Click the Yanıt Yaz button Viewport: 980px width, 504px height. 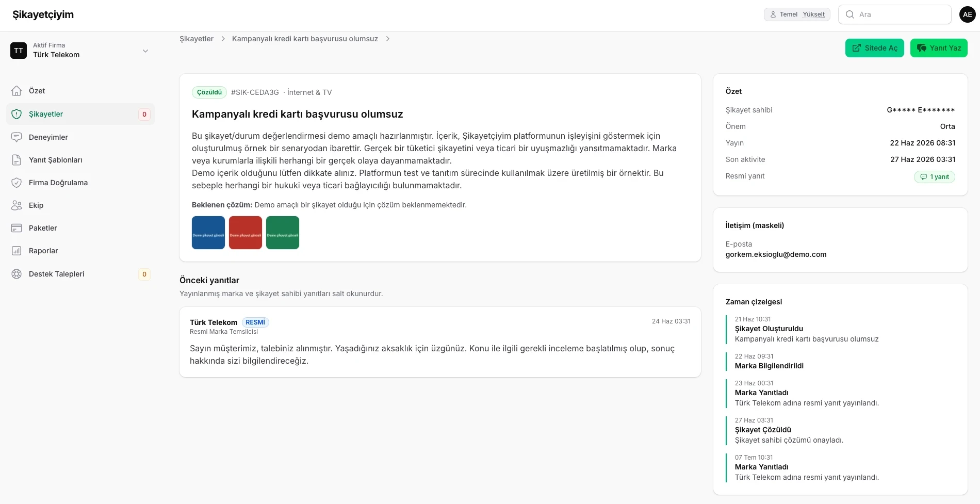[x=939, y=48]
